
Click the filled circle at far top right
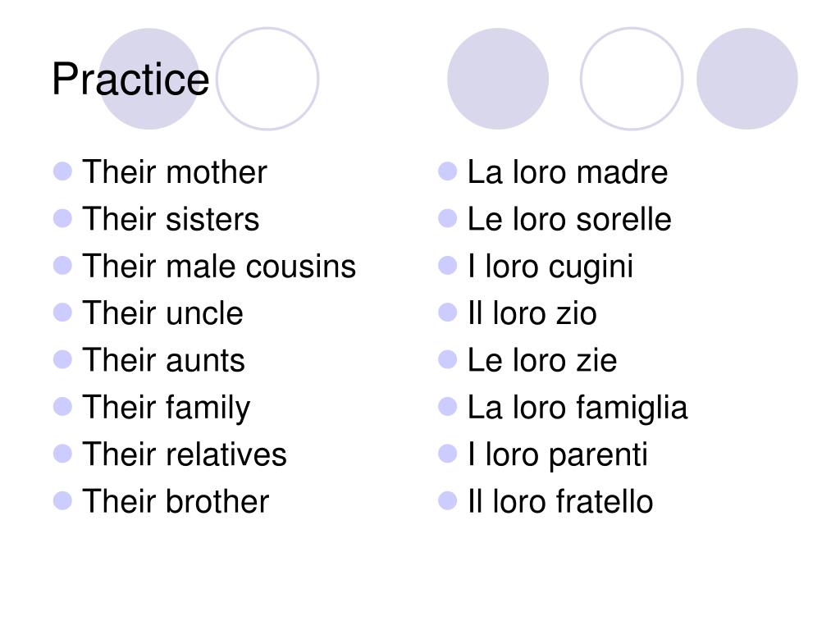(x=747, y=79)
